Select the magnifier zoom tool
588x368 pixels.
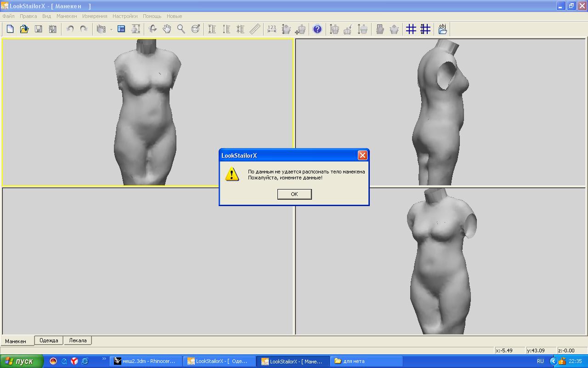pyautogui.click(x=181, y=29)
